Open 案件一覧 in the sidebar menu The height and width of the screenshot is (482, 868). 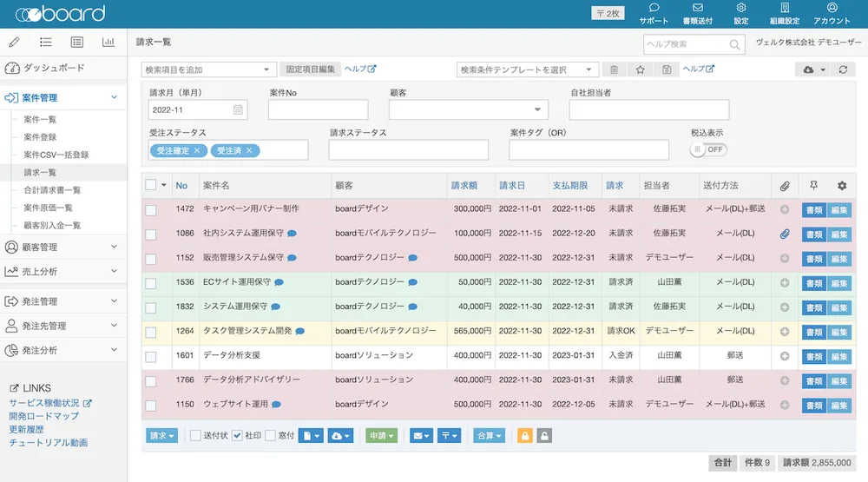(x=40, y=119)
